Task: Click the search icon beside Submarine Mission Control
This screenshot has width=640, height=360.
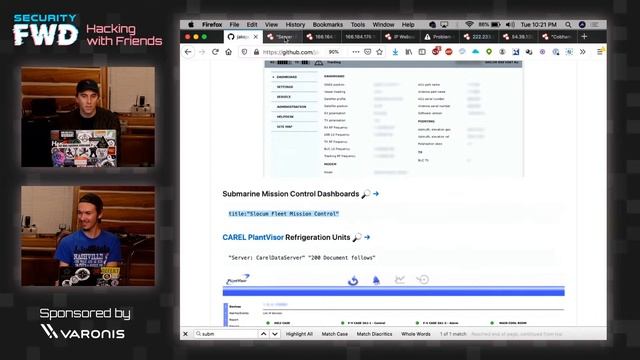Action: point(366,193)
